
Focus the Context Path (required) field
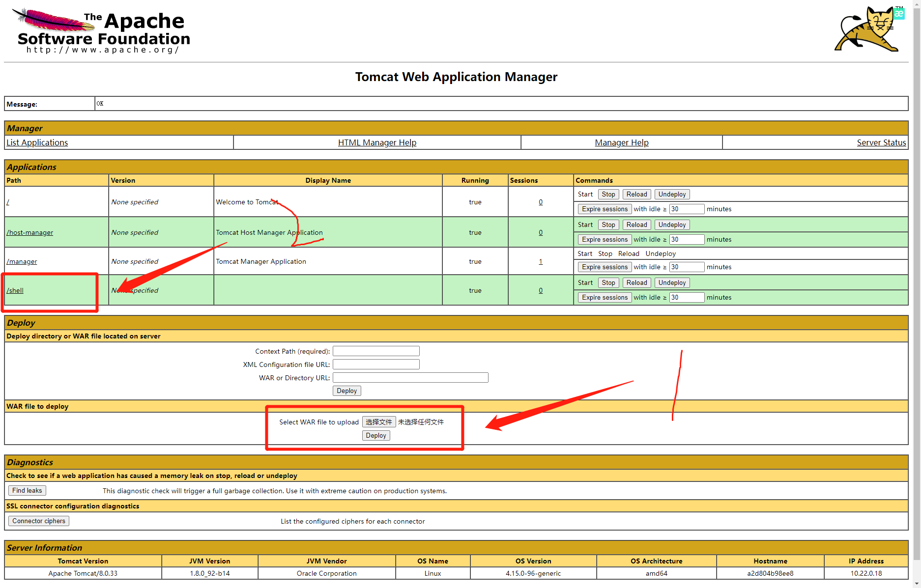pyautogui.click(x=376, y=351)
